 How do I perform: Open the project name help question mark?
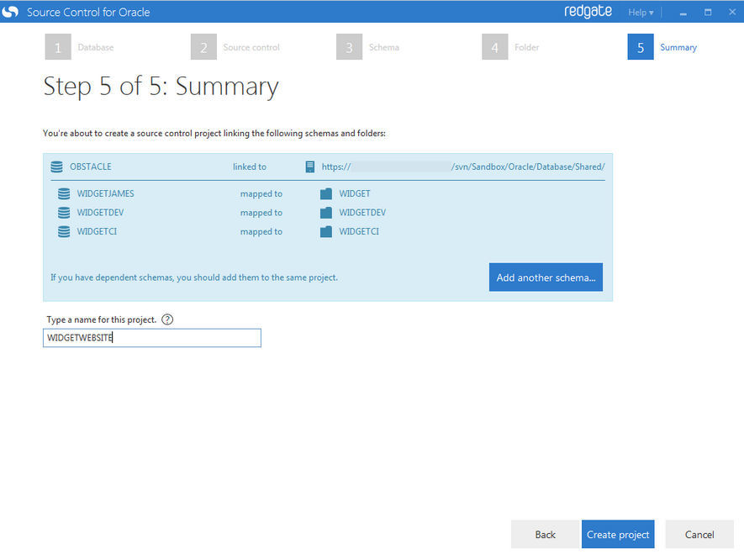tap(167, 320)
